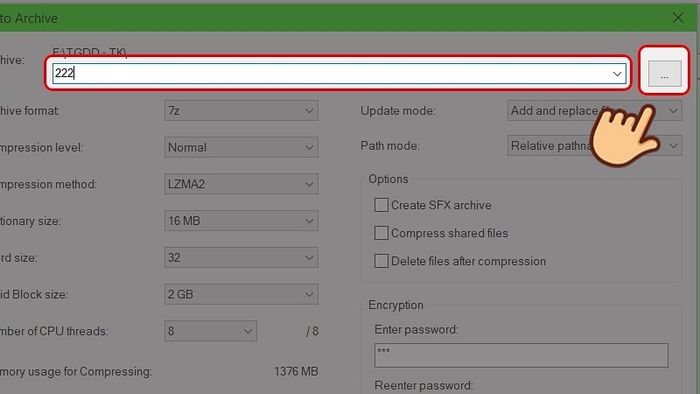This screenshot has width=700, height=394.
Task: Click the Enter password input field
Action: 521,356
